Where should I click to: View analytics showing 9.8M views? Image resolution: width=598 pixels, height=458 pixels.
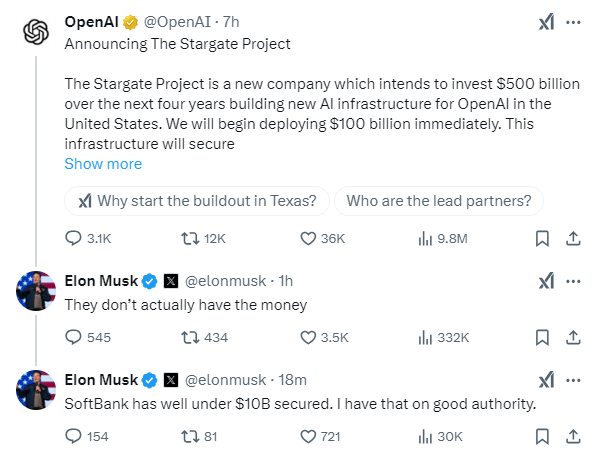click(x=443, y=239)
